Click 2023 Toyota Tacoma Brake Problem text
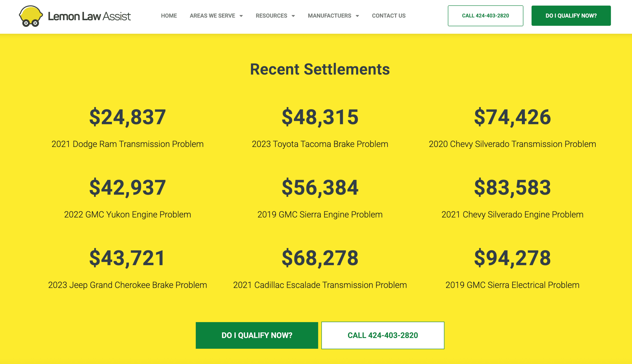Image resolution: width=632 pixels, height=364 pixels. [x=320, y=144]
